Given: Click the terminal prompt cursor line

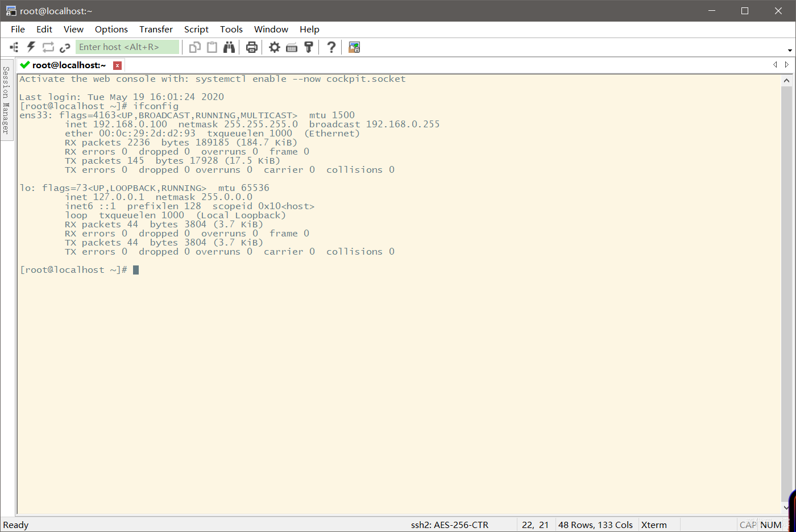Looking at the screenshot, I should coord(79,270).
